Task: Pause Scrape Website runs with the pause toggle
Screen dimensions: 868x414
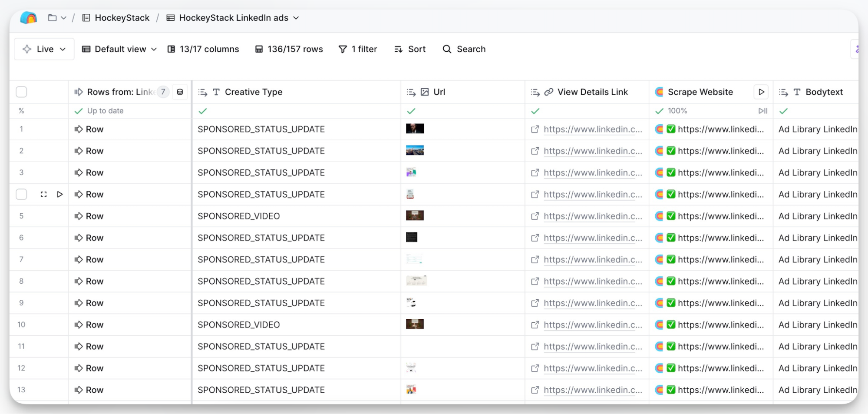Action: pyautogui.click(x=763, y=110)
